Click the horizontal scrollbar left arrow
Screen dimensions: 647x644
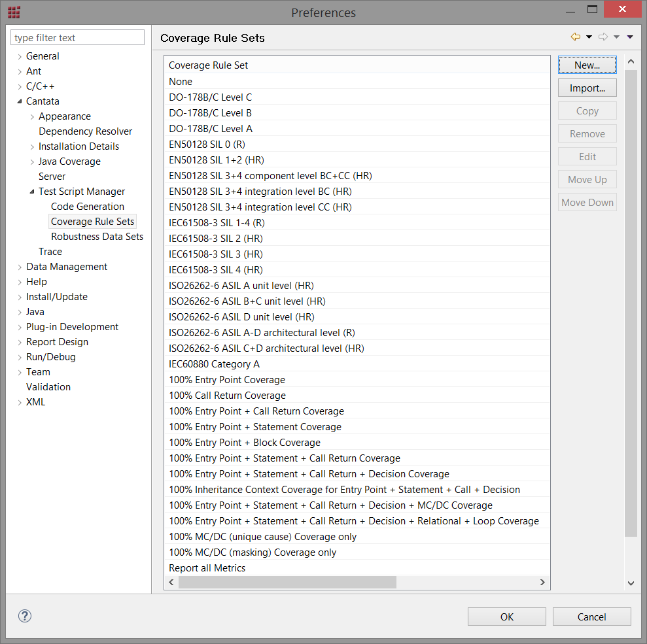pos(171,582)
